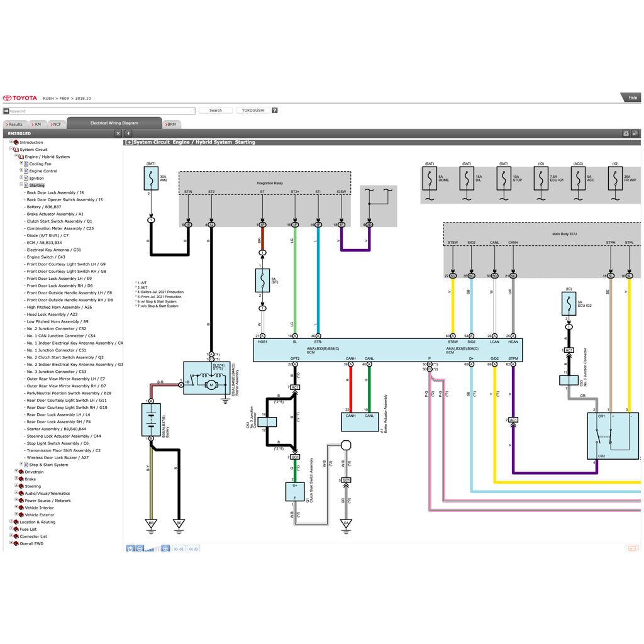Click the question mark help icon beside YOKOGUSHI
This screenshot has height=644, width=644.
275,111
